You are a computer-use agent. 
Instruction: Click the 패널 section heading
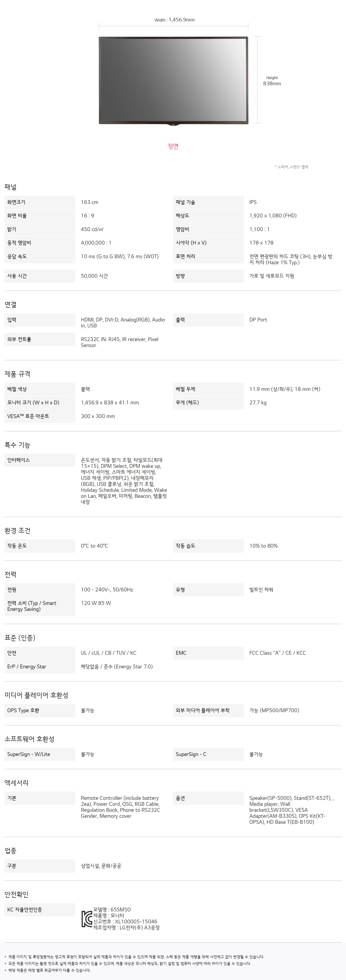[11, 187]
